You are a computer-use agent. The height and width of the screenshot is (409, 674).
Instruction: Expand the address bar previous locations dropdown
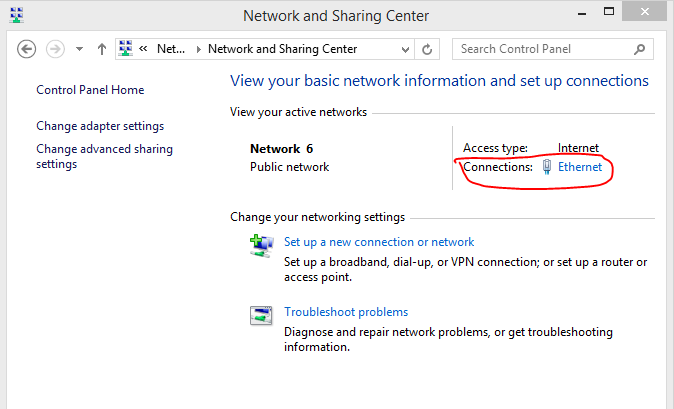pos(404,49)
